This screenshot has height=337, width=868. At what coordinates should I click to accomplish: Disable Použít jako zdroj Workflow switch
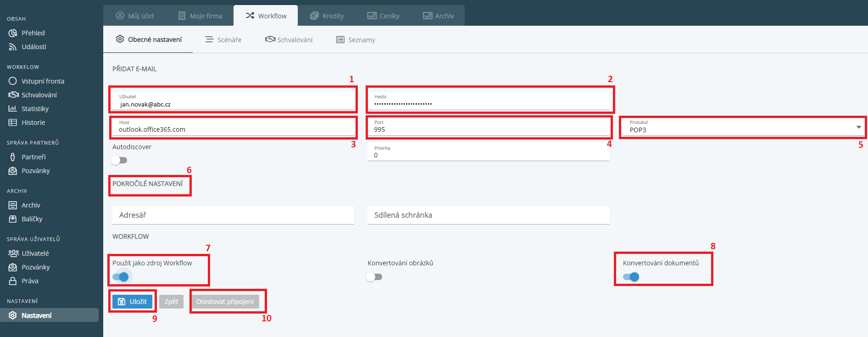[x=121, y=277]
